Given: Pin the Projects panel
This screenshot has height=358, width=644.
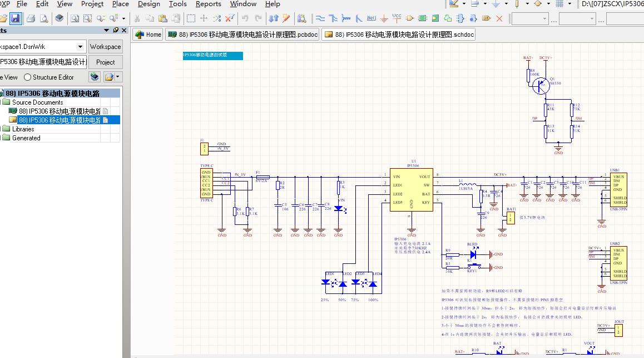Looking at the screenshot, I should tap(115, 30).
